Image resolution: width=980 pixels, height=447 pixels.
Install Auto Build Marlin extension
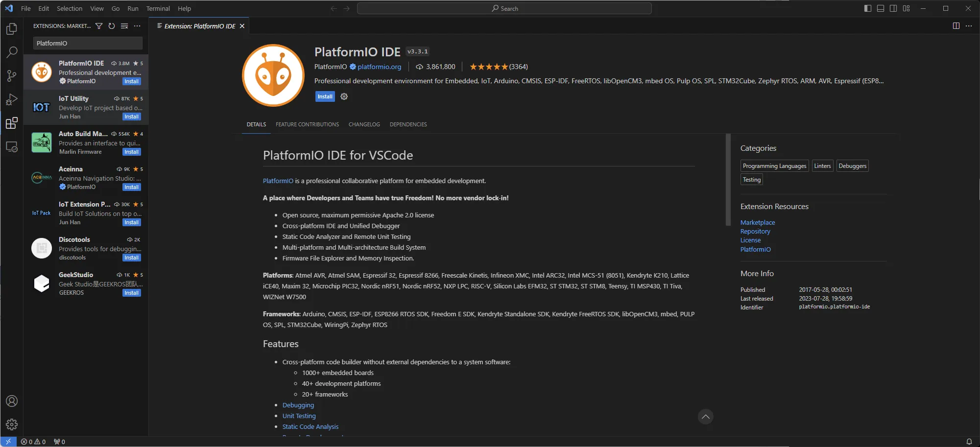point(132,152)
